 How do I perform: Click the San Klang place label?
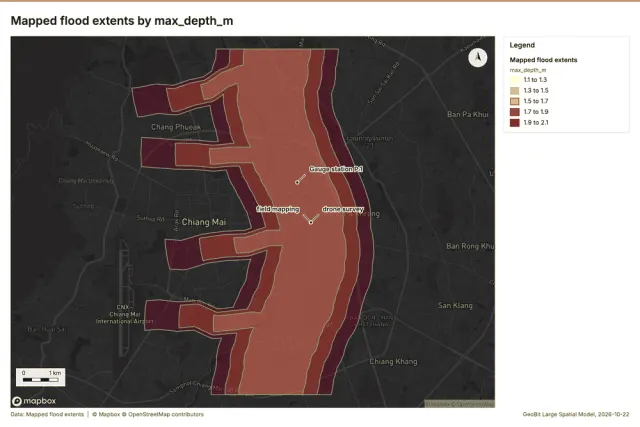point(455,305)
